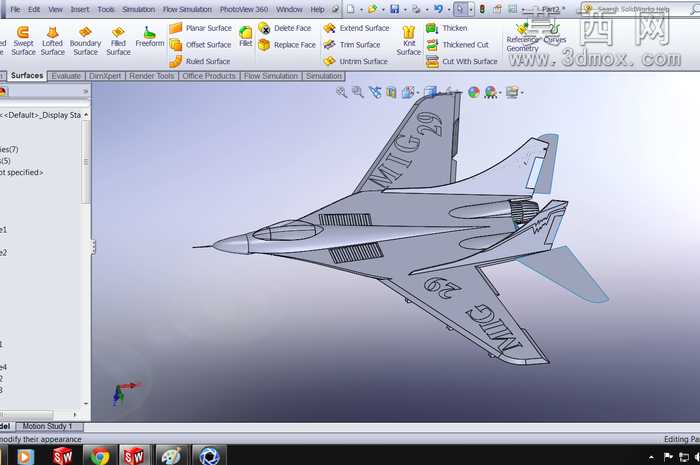The image size is (700, 465).
Task: Click Zoom to Area in view toolbar
Action: (358, 92)
